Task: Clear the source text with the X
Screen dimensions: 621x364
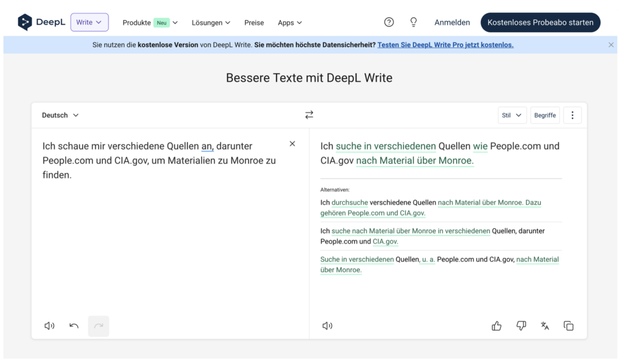Action: pos(292,144)
